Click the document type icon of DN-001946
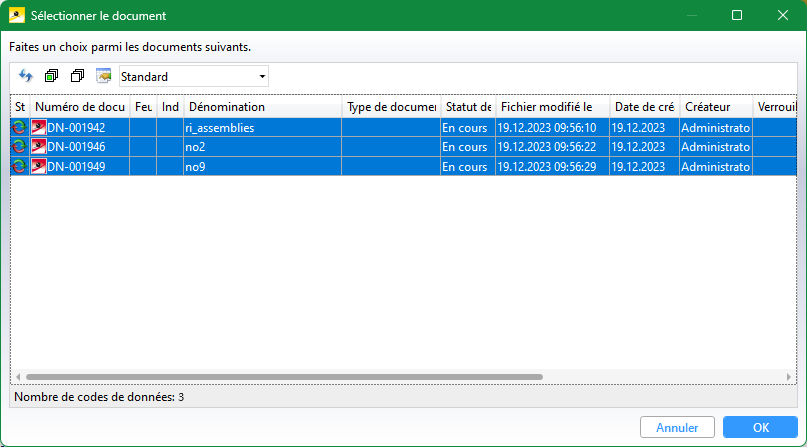 [39, 146]
